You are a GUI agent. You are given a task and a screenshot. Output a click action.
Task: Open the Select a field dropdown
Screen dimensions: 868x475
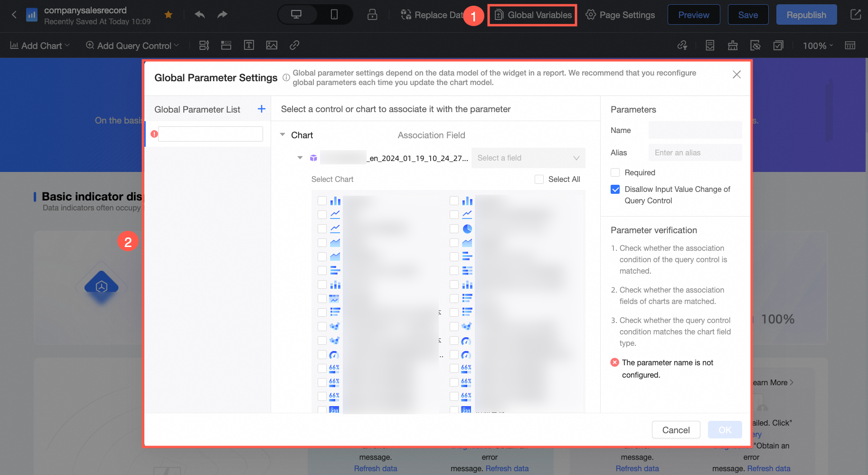(528, 158)
